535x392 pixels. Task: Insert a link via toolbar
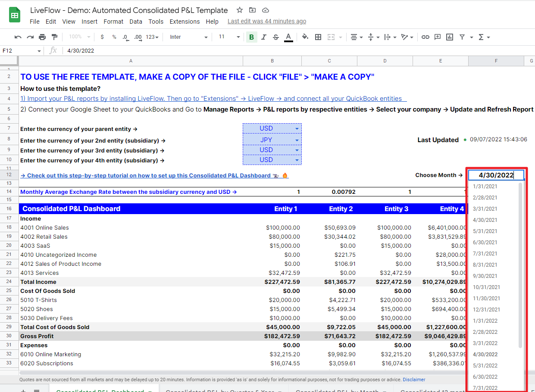pyautogui.click(x=425, y=37)
